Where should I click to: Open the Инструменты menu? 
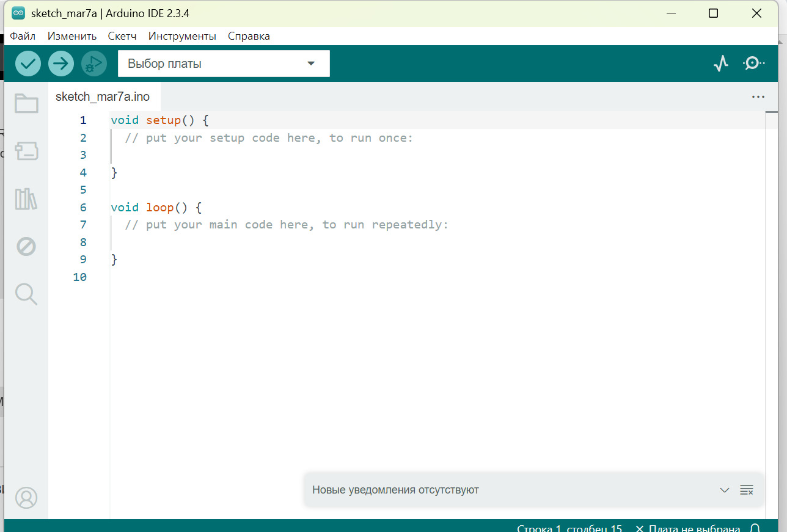[x=182, y=36]
